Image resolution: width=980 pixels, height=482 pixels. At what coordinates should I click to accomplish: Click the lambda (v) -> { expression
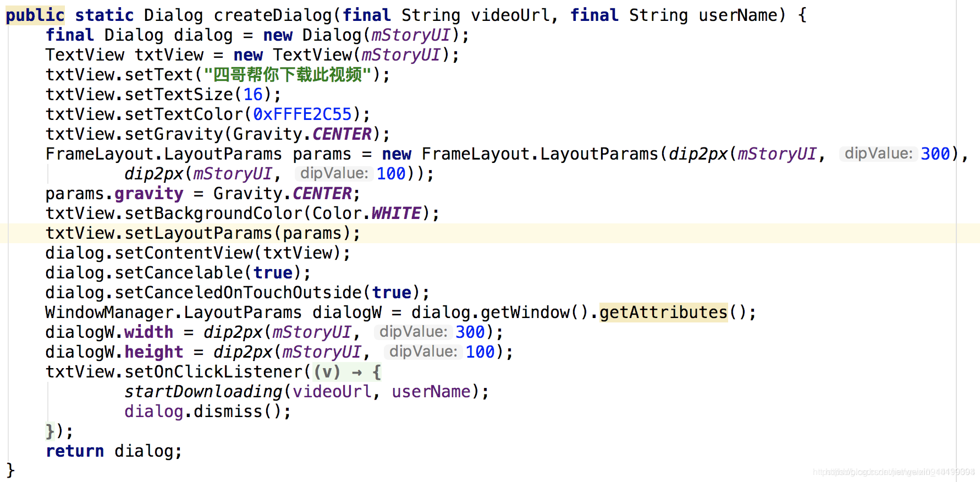pyautogui.click(x=347, y=372)
